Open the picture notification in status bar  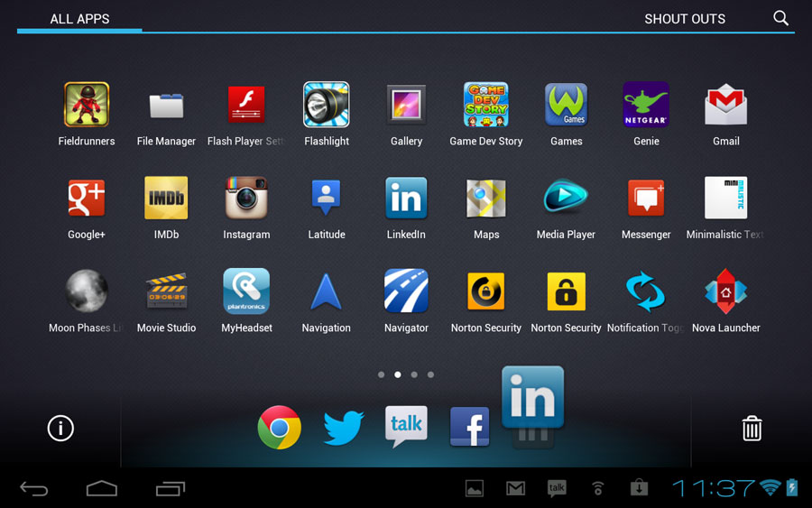[475, 488]
